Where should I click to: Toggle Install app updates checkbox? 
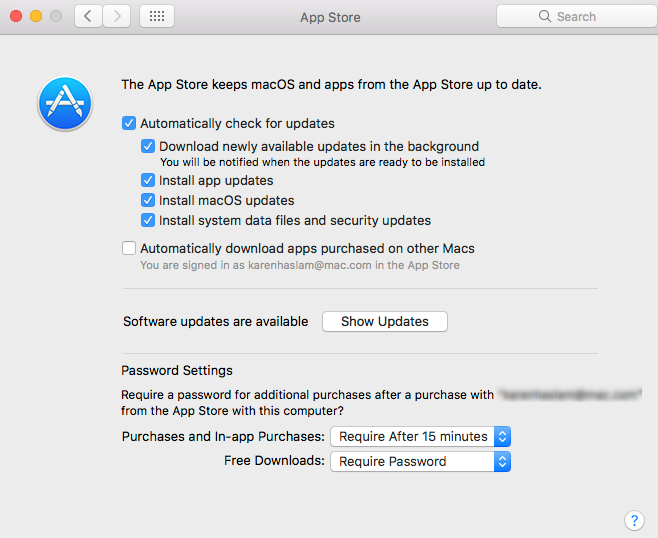coord(148,180)
